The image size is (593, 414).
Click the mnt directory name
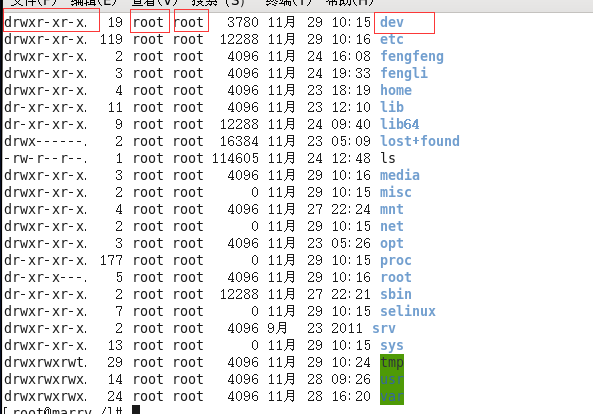click(x=392, y=209)
